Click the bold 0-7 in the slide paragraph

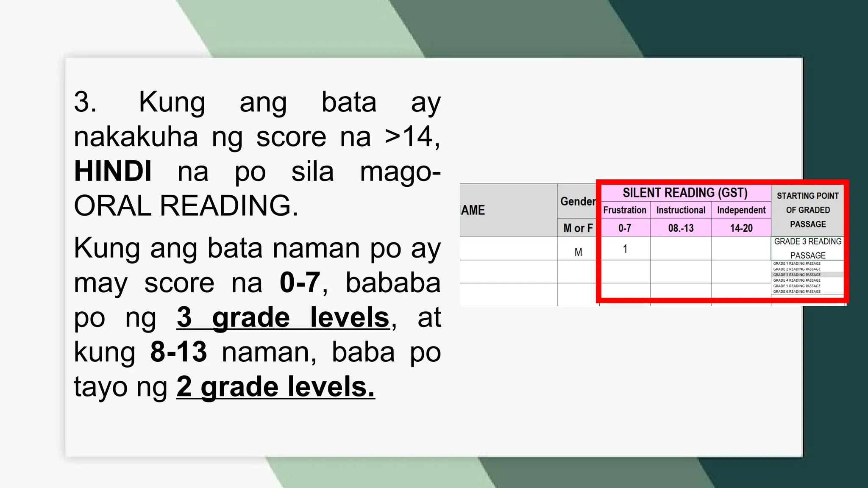(300, 283)
